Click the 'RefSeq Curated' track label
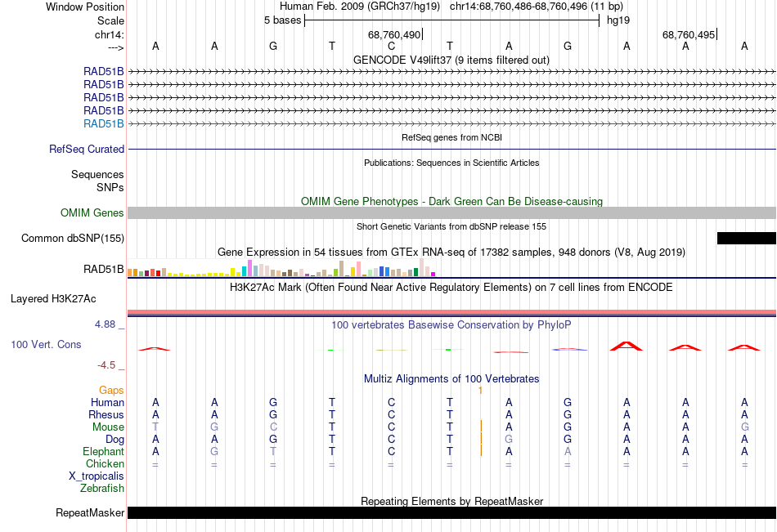This screenshot has height=532, width=777. [87, 149]
